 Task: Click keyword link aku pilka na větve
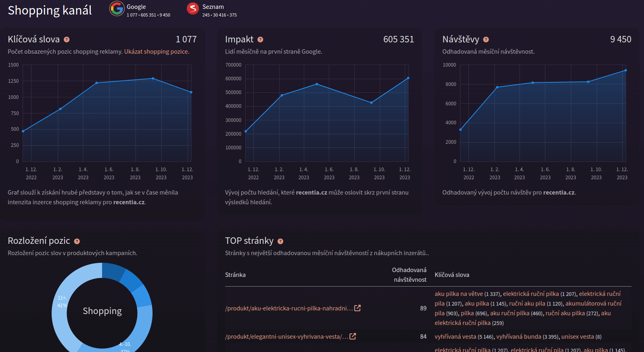click(x=459, y=294)
